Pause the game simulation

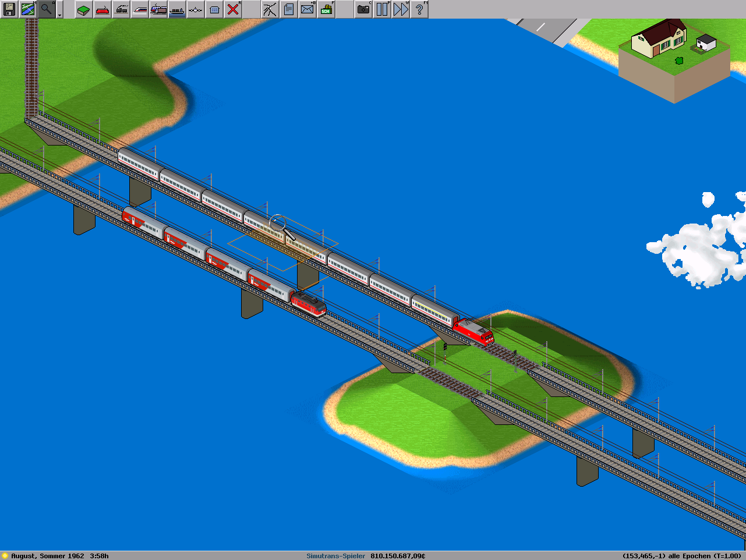pos(382,9)
